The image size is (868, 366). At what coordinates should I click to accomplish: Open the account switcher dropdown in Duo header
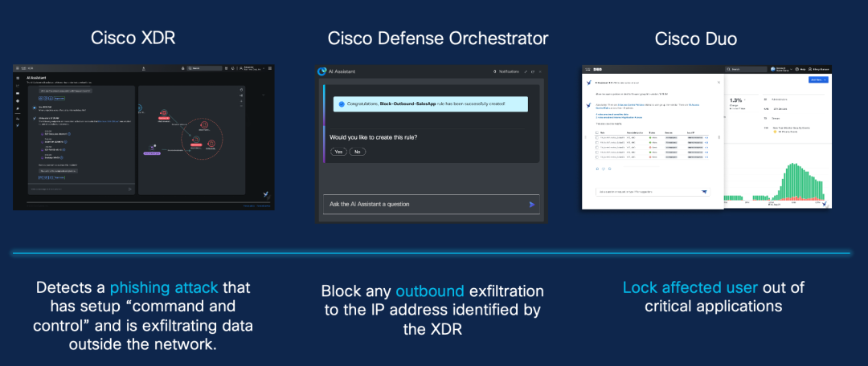[x=781, y=69]
